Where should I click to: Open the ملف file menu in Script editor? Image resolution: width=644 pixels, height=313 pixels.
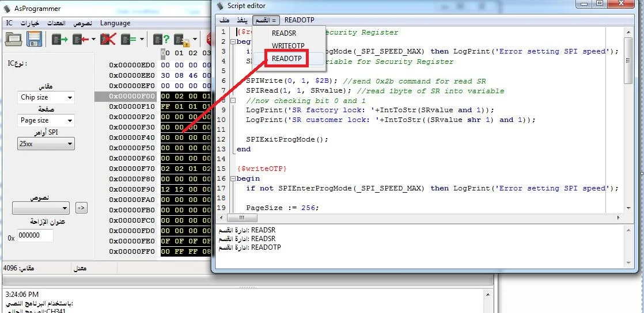pyautogui.click(x=224, y=20)
